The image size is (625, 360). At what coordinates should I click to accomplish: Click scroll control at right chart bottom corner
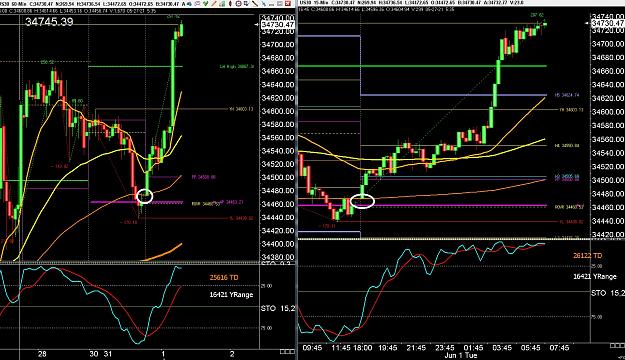pyautogui.click(x=617, y=345)
